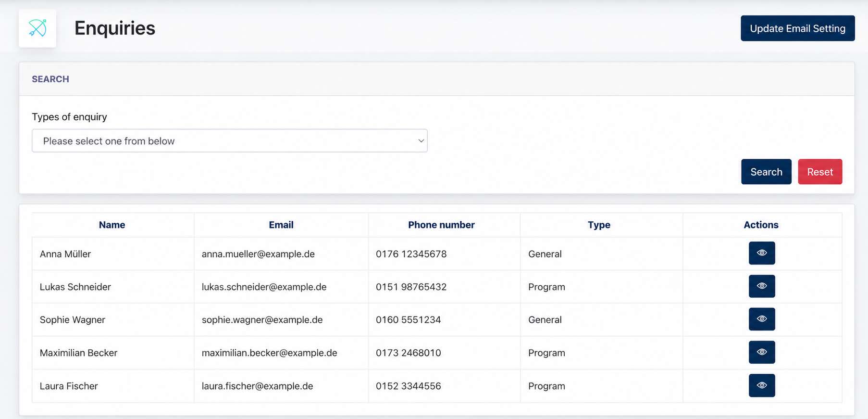Select the name Maximilian Becker
This screenshot has height=419, width=868.
[x=78, y=353]
